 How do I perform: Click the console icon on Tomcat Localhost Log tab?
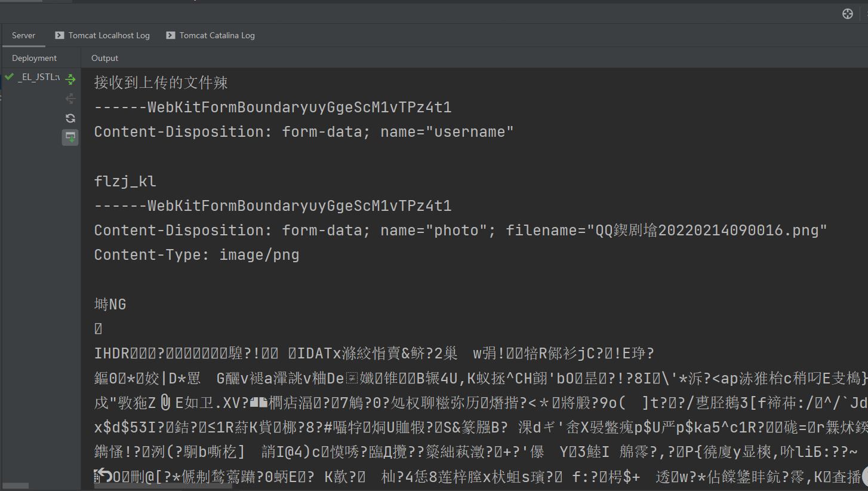pos(60,35)
